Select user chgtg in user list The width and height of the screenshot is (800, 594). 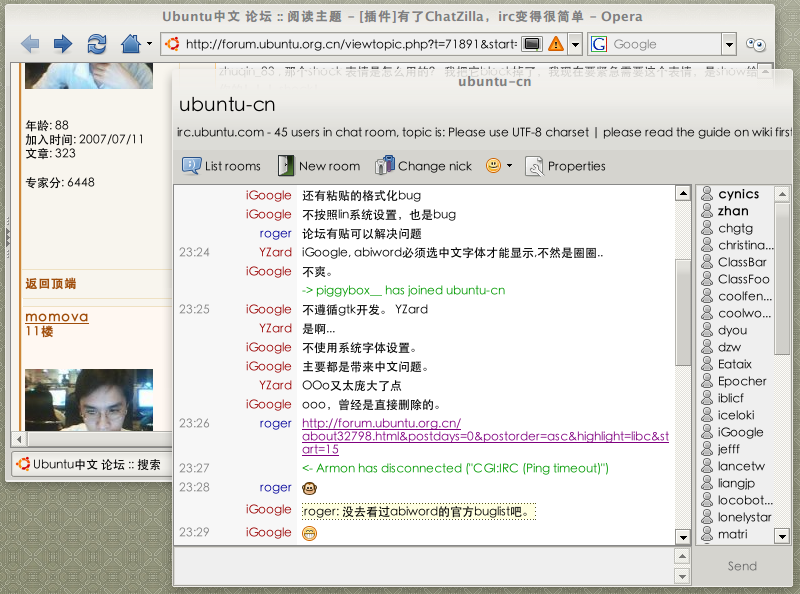[x=737, y=228]
